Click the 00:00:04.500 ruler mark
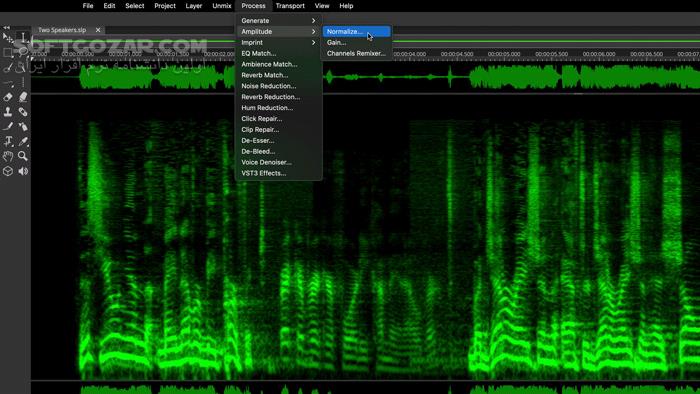The height and width of the screenshot is (394, 700). [457, 54]
